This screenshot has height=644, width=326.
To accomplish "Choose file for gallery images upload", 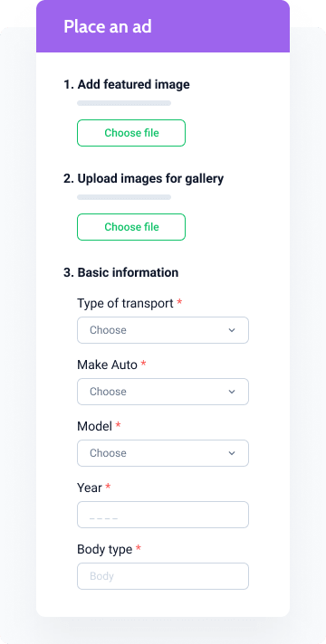I will 131,227.
